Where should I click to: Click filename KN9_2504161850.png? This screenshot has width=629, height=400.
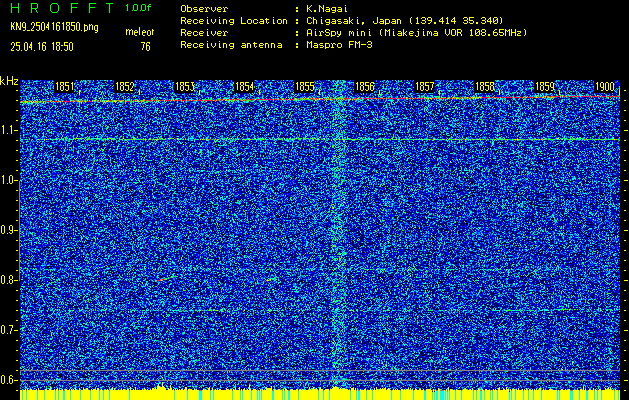[x=54, y=27]
